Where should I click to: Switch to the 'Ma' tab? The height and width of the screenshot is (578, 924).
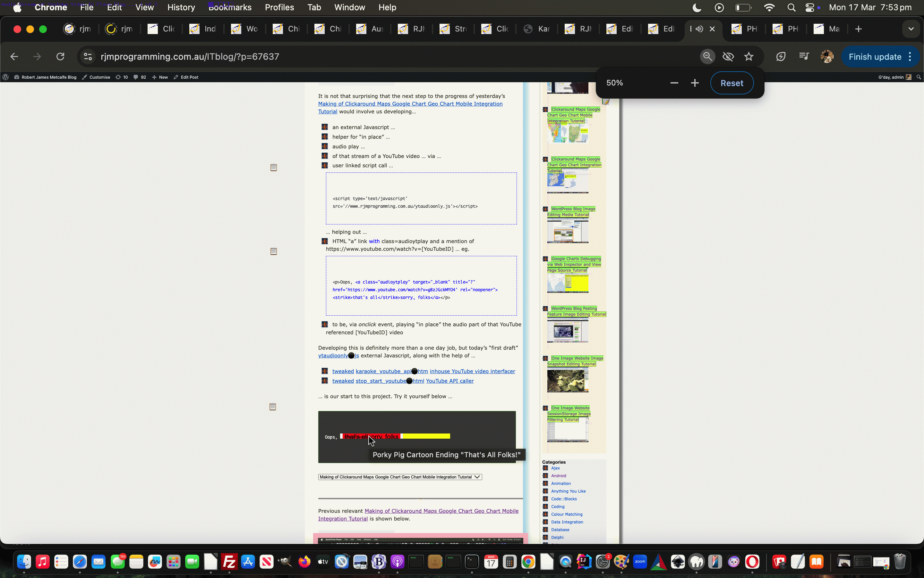(x=827, y=29)
